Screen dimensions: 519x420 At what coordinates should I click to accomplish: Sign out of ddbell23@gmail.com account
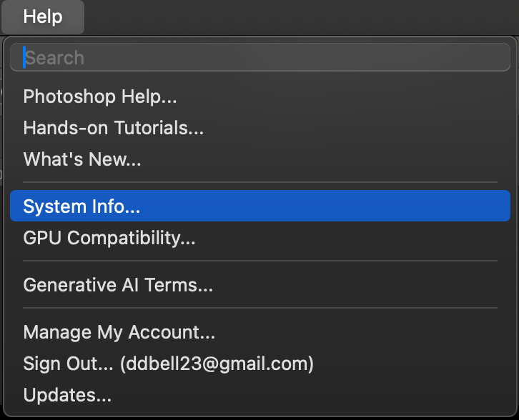click(x=169, y=364)
